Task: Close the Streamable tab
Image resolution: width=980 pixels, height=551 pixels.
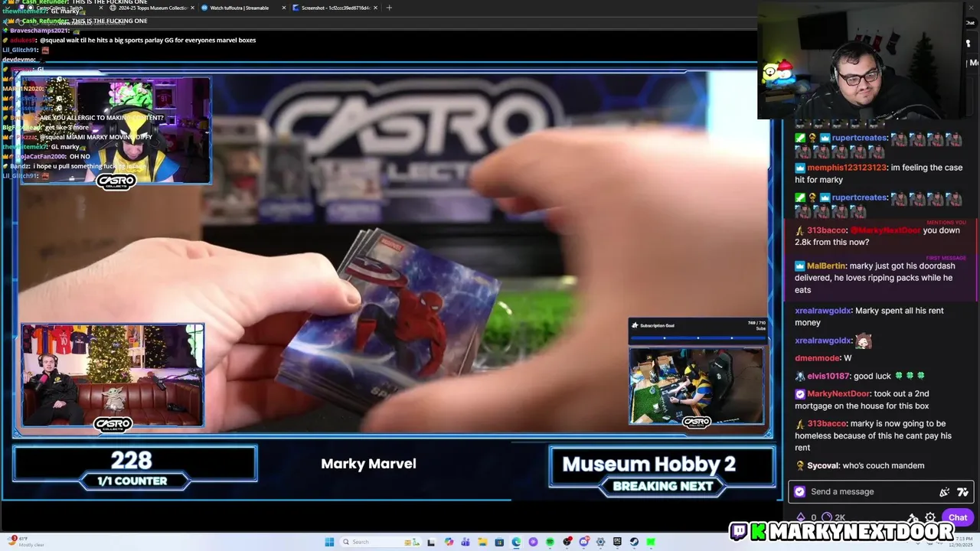Action: coord(284,8)
